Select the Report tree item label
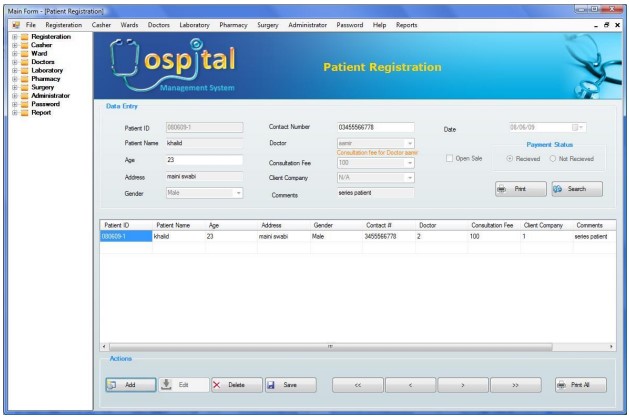629x419 pixels. click(41, 113)
